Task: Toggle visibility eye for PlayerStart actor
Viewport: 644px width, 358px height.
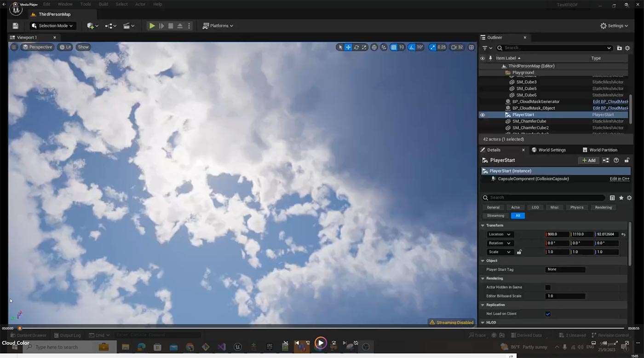Action: tap(483, 115)
